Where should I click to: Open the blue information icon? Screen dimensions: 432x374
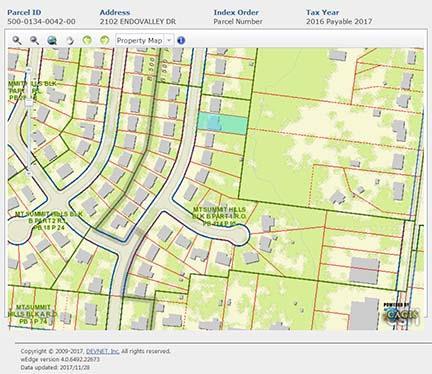(x=181, y=40)
